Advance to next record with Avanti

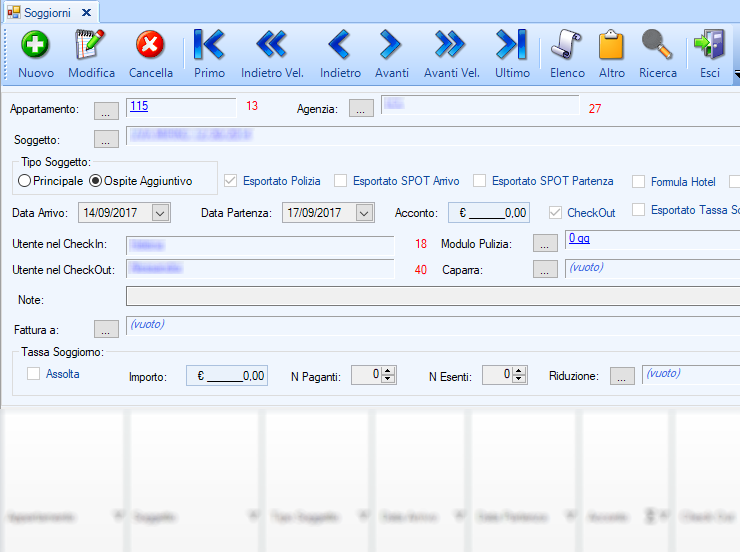(391, 46)
